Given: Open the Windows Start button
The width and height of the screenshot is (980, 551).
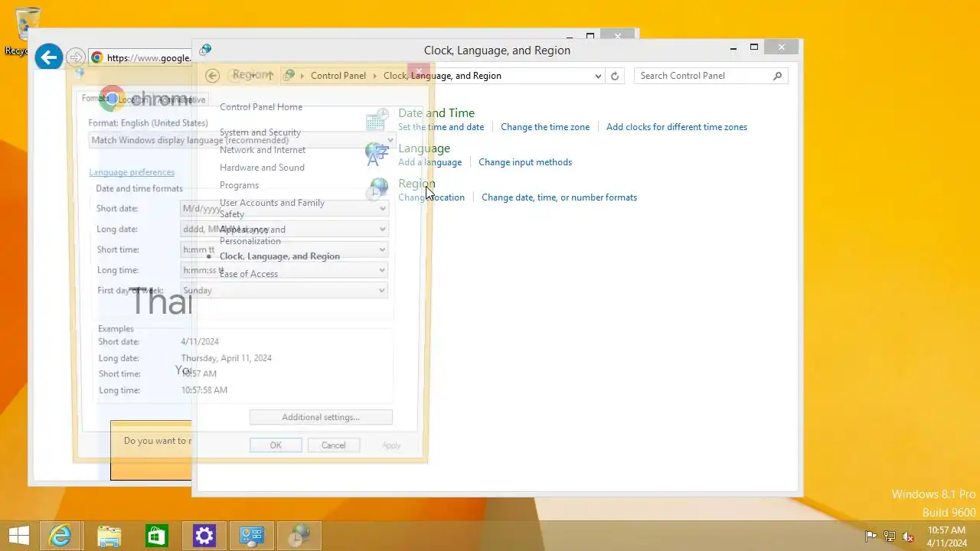Looking at the screenshot, I should click(19, 536).
